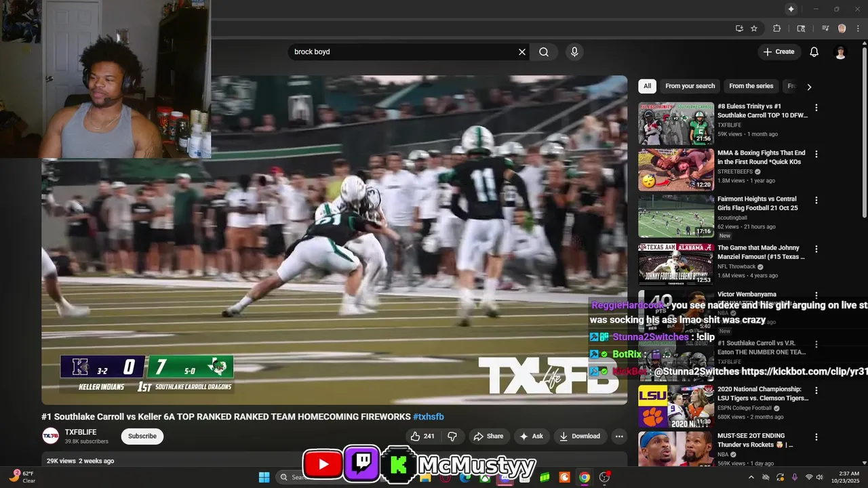
Task: Click the microphone icon in system tray
Action: (x=795, y=477)
